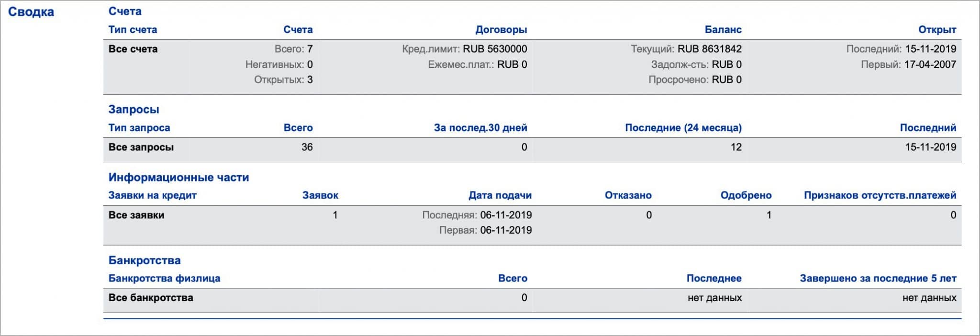
Task: Click the Сводка section heading
Action: tap(31, 12)
